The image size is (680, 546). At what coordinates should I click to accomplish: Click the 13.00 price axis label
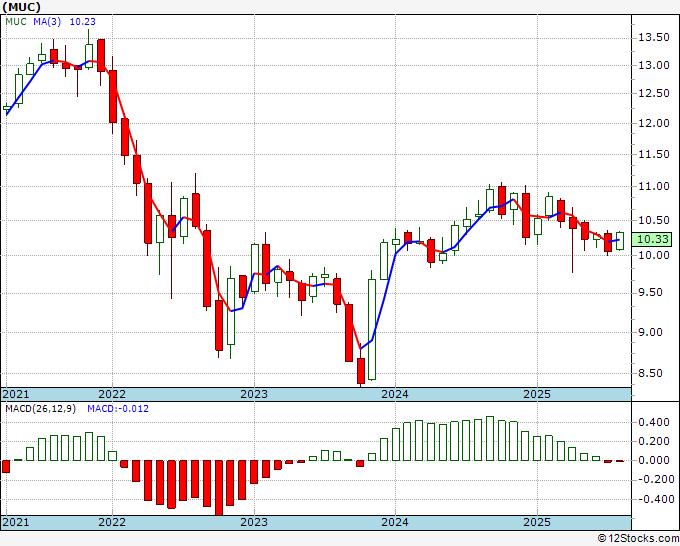tap(654, 65)
